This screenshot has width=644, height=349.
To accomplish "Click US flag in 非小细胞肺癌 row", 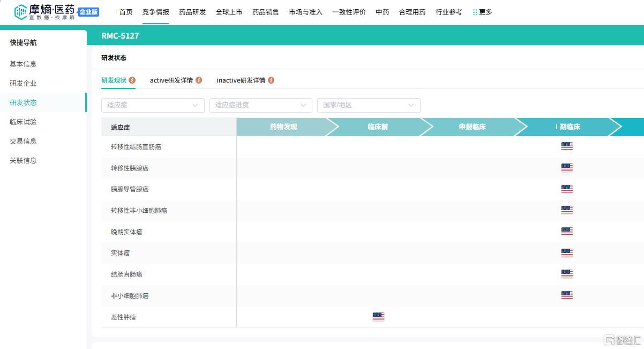I will tap(567, 295).
